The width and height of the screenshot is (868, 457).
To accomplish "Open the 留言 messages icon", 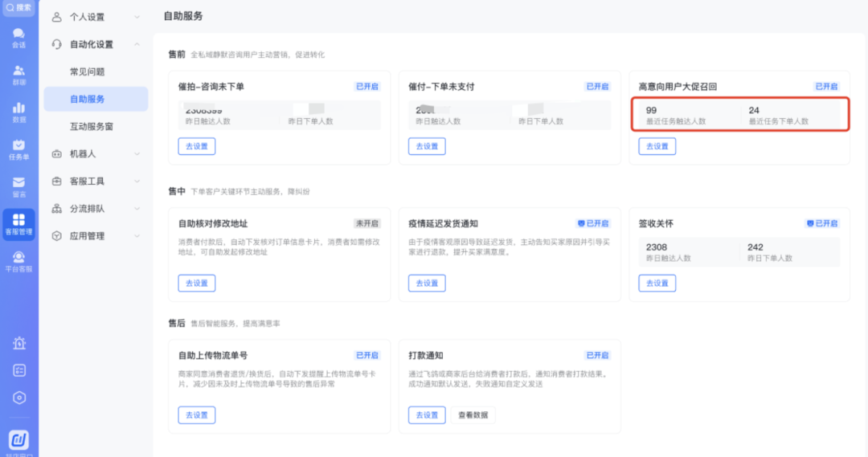I will click(18, 186).
